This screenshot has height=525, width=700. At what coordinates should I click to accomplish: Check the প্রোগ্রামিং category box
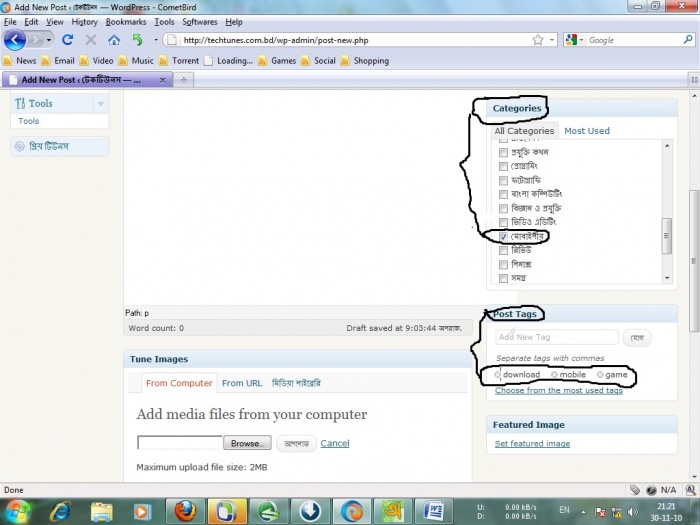503,167
